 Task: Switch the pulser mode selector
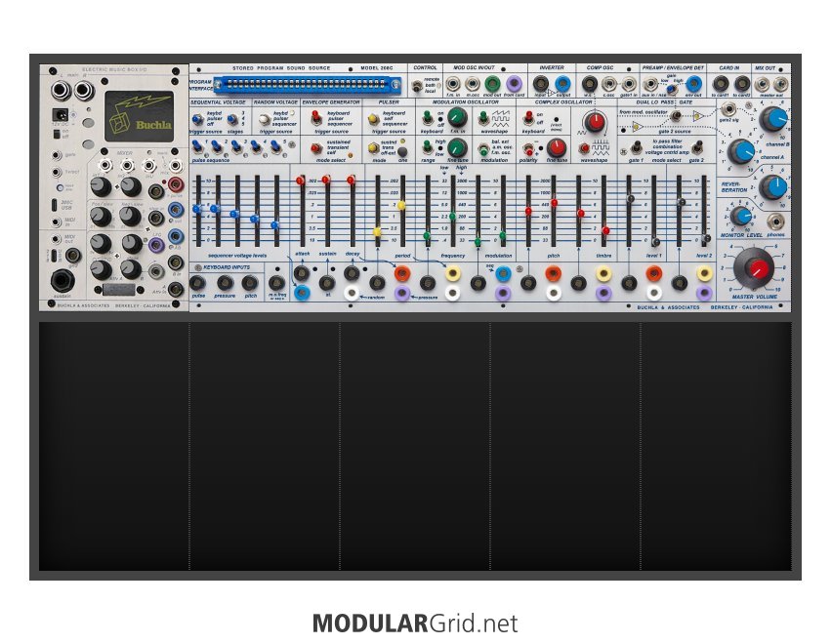(374, 147)
